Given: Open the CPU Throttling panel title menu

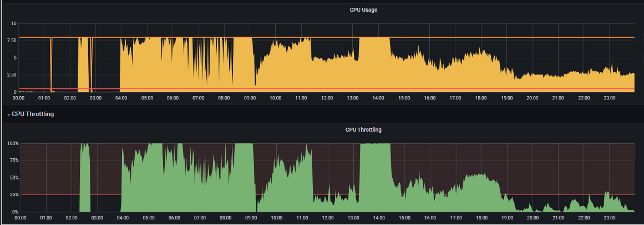Looking at the screenshot, I should (363, 129).
